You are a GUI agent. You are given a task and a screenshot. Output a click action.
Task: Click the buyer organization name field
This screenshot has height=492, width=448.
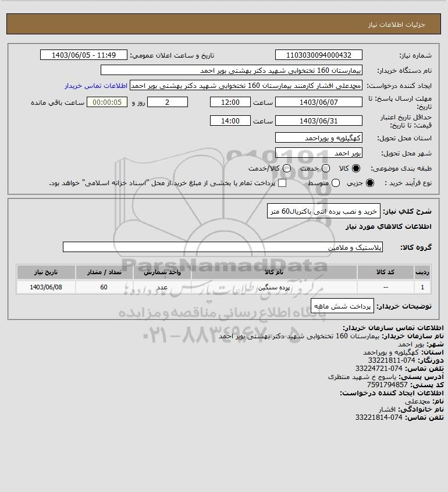point(232,70)
